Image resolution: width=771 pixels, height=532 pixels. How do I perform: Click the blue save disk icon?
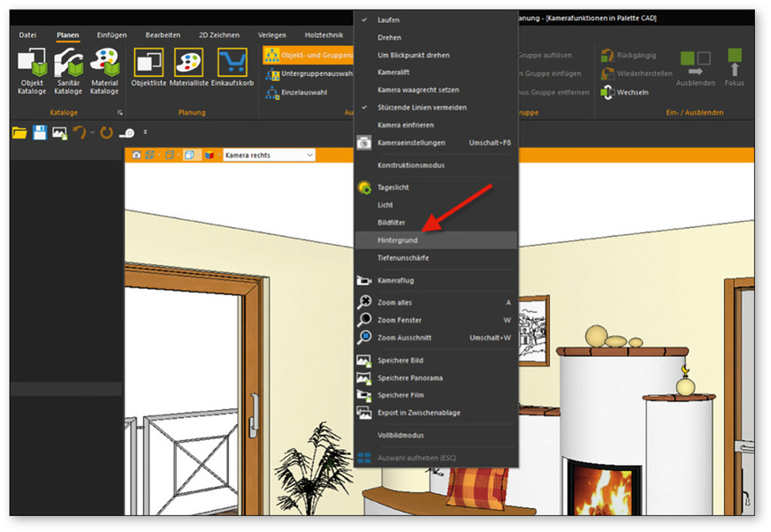[x=40, y=133]
